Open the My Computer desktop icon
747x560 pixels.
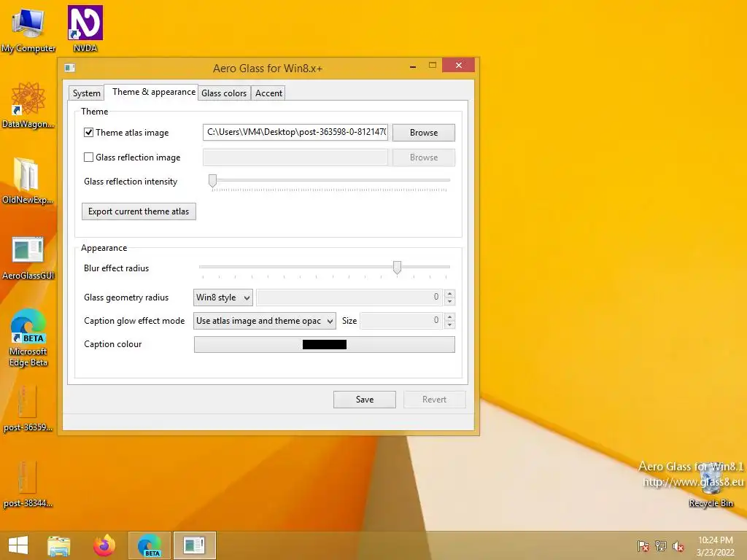pos(28,29)
